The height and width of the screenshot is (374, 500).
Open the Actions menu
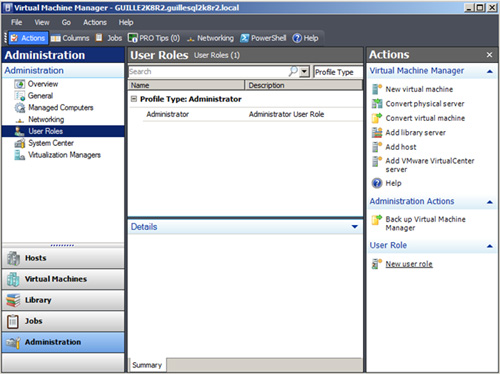point(95,22)
